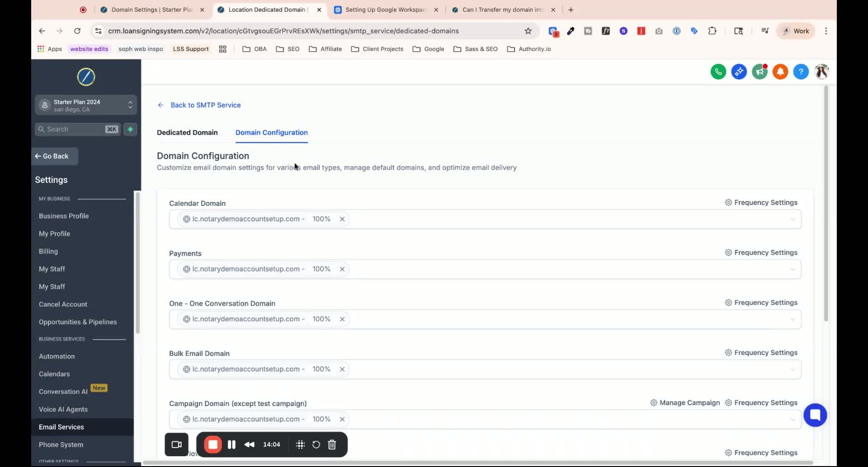Toggle the recorder camera button
This screenshot has width=868, height=467.
176,444
